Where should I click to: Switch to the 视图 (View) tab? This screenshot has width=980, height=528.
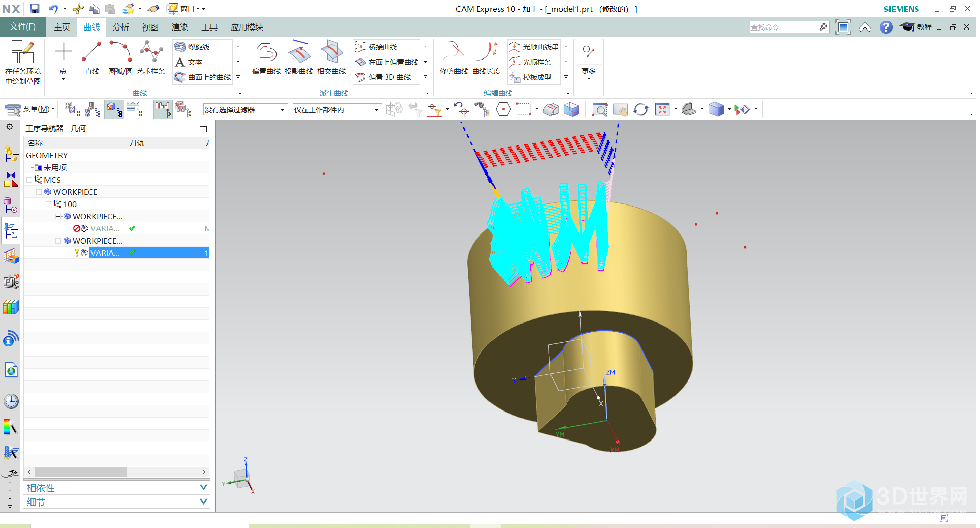coord(150,27)
